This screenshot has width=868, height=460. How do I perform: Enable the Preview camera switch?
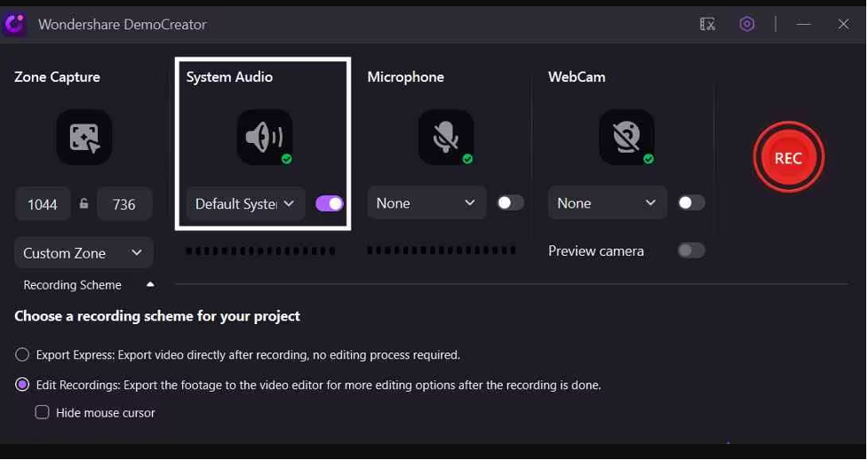pos(691,250)
